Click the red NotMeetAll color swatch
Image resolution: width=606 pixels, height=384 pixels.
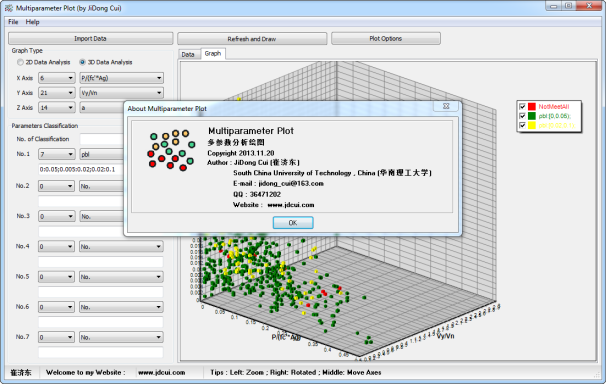(x=532, y=107)
